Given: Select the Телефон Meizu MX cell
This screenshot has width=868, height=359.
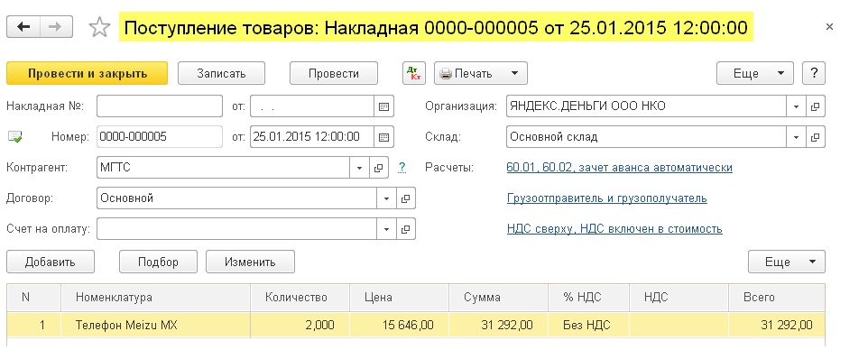Looking at the screenshot, I should (x=155, y=326).
